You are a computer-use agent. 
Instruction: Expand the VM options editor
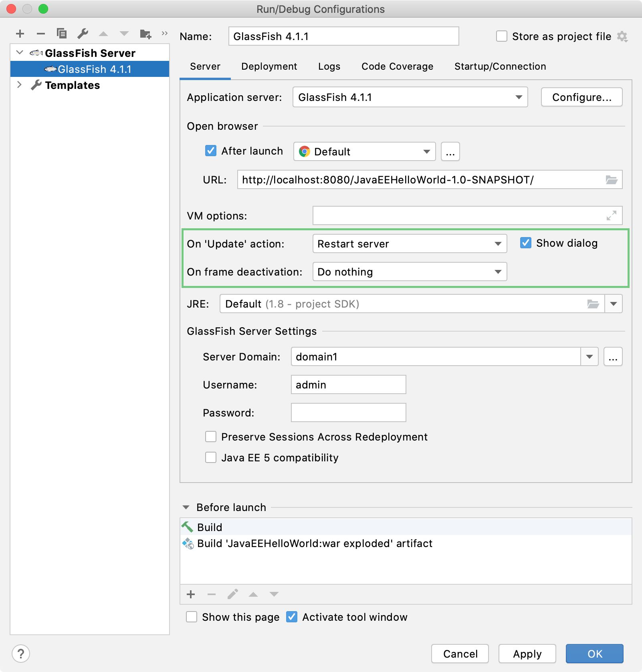[611, 215]
